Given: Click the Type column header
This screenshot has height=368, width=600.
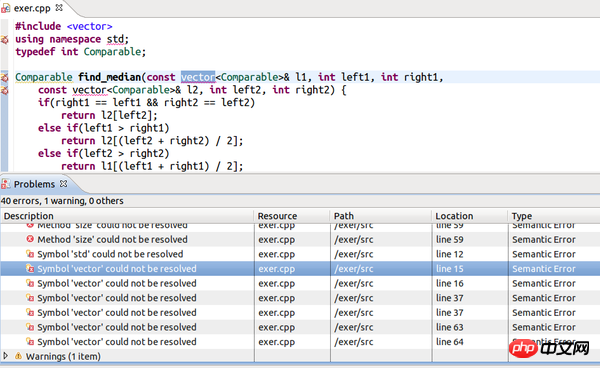Looking at the screenshot, I should coord(554,216).
